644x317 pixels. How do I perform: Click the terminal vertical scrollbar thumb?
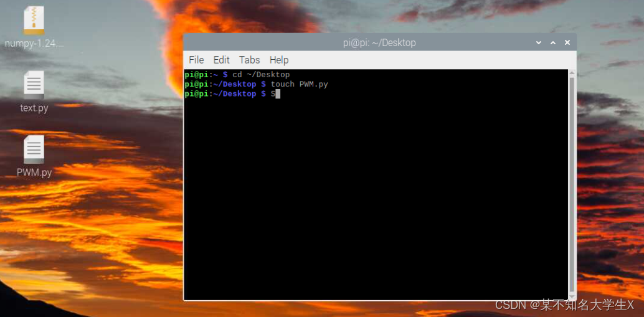(572, 184)
